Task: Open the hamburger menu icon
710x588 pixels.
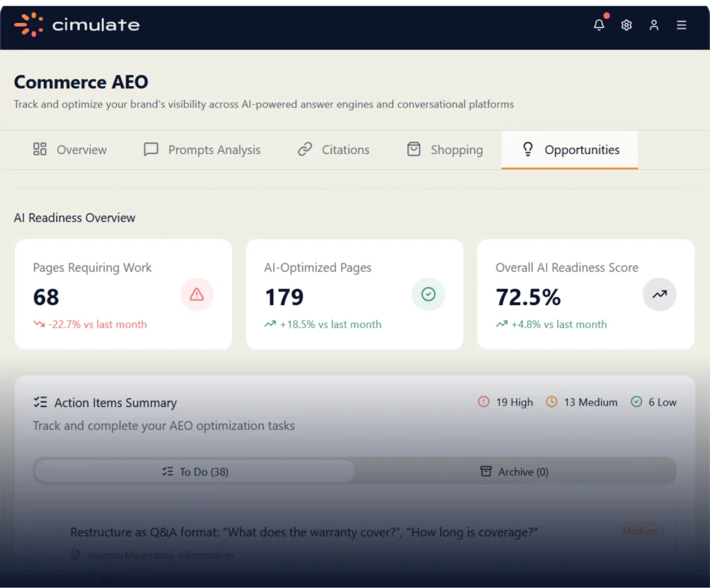Action: [x=682, y=25]
